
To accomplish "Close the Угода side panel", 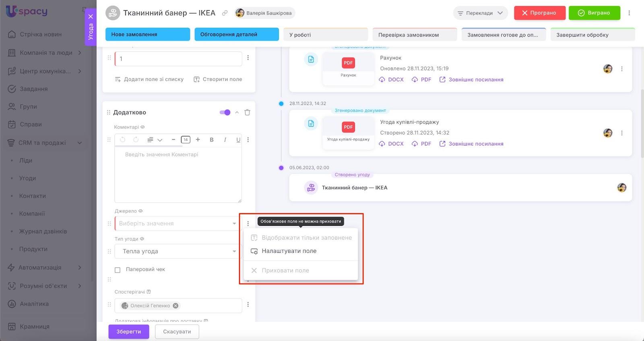I will 91,17.
